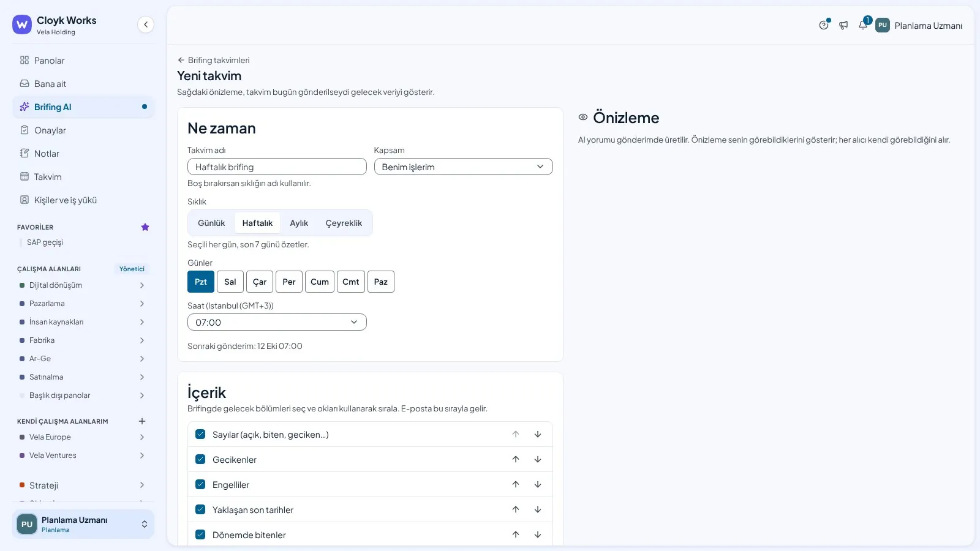Click the Cloyk Works logo
The width and height of the screenshot is (980, 551).
tap(22, 24)
